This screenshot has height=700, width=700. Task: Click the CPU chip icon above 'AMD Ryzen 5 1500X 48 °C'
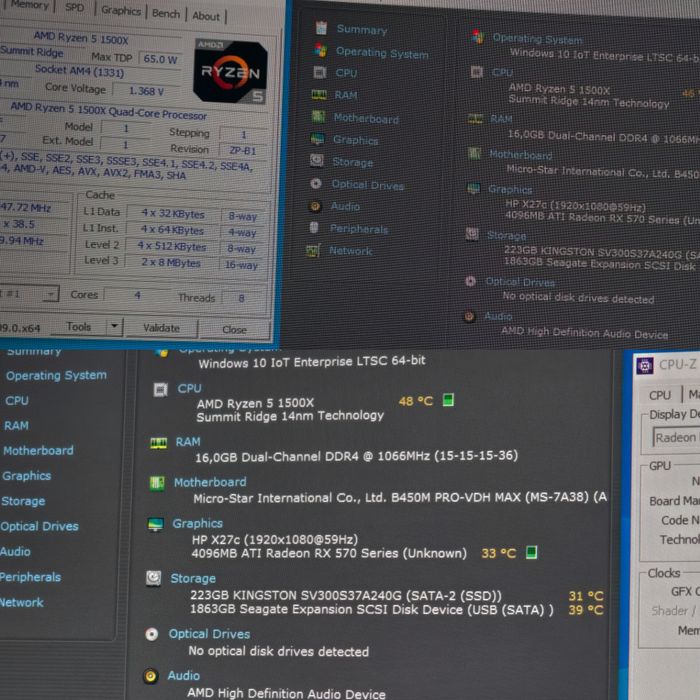(160, 389)
